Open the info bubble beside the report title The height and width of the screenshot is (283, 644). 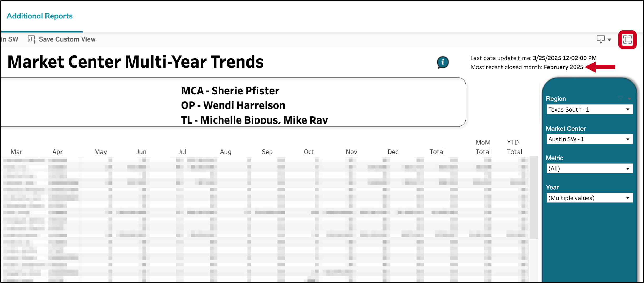tap(443, 62)
